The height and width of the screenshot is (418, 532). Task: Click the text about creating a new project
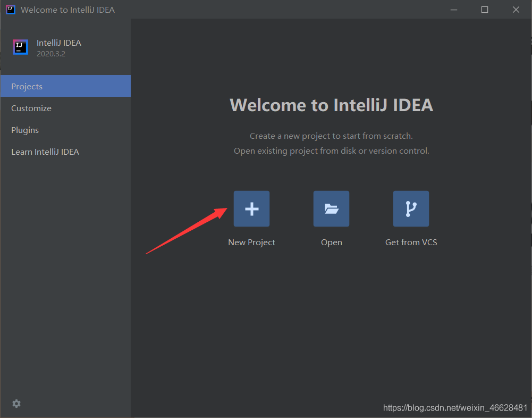click(331, 136)
